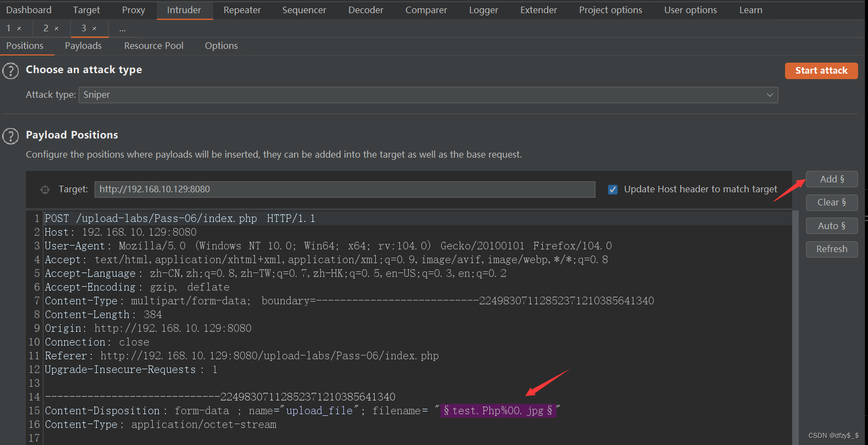Click the POST /upload-labs/Pass-06/index.php request line
This screenshot has height=445, width=868.
point(180,218)
